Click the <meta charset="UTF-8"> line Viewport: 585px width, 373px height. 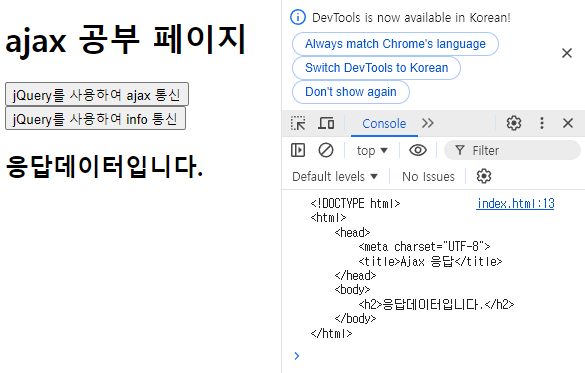[424, 247]
